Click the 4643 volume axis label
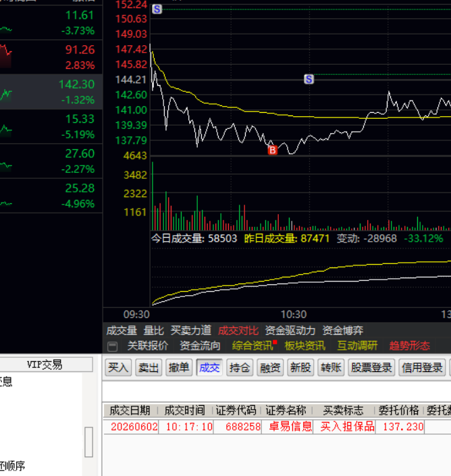451x476 pixels. [x=135, y=156]
